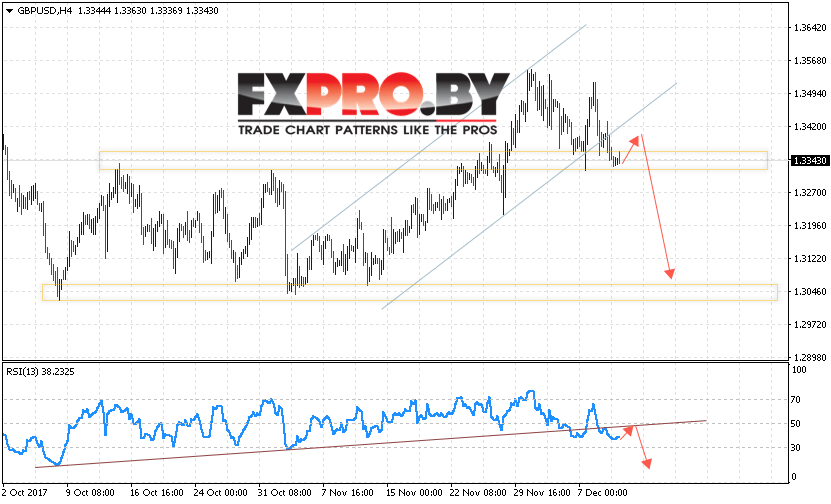Click the 15 Nov 00:00 time label
Image resolution: width=831 pixels, height=504 pixels.
414,493
